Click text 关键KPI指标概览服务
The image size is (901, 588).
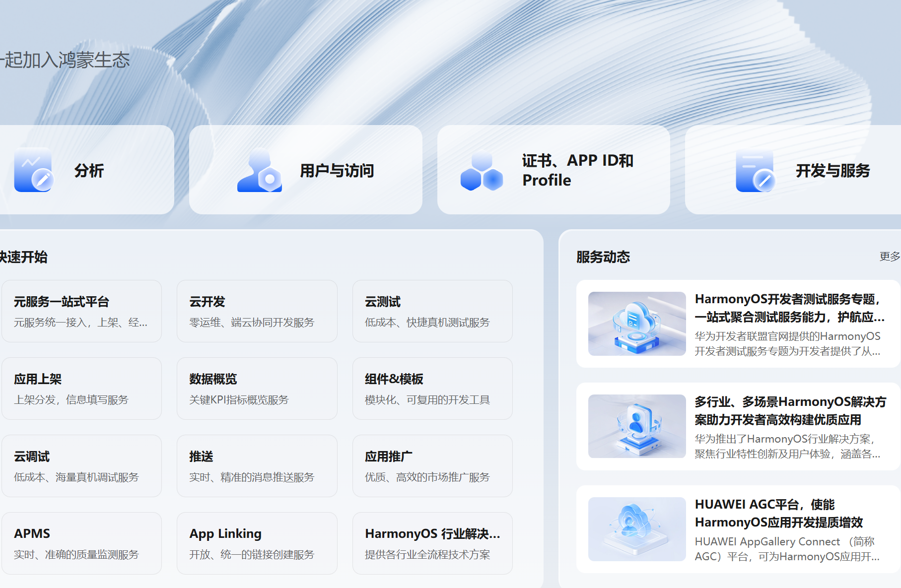tap(239, 400)
